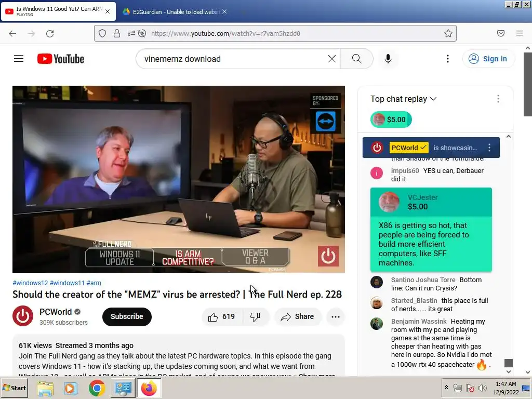Bookmark this page with the star icon
Viewport: 532px width, 399px height.
point(448,33)
